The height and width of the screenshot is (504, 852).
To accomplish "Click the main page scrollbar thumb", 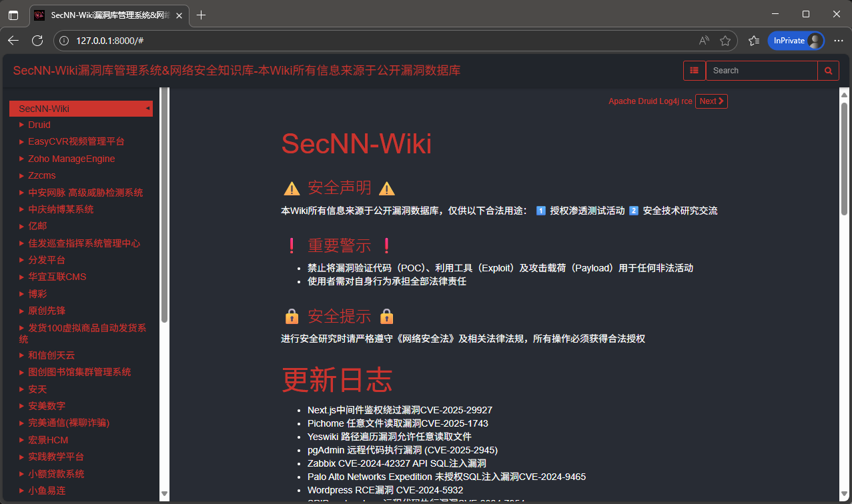I will point(844,158).
